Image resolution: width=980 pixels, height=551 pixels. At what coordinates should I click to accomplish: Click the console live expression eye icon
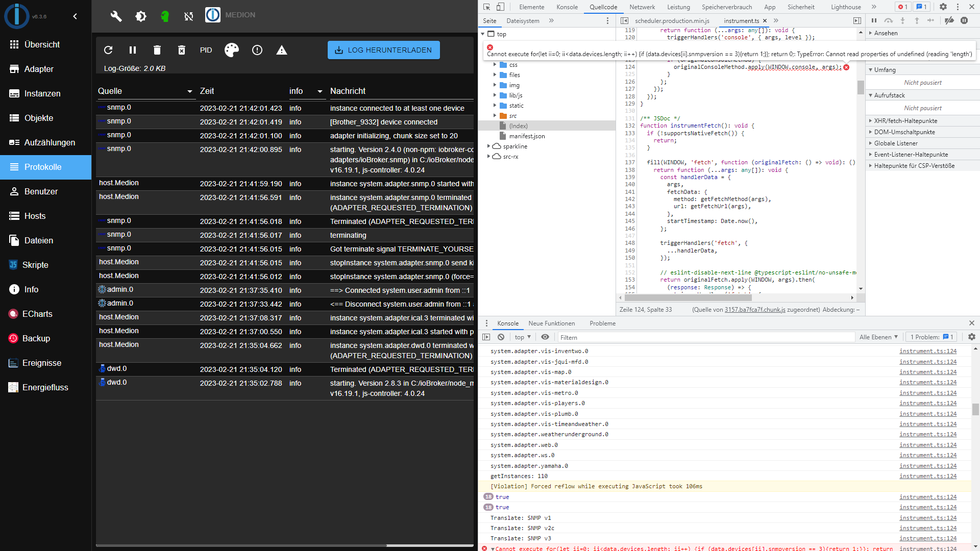coord(545,337)
